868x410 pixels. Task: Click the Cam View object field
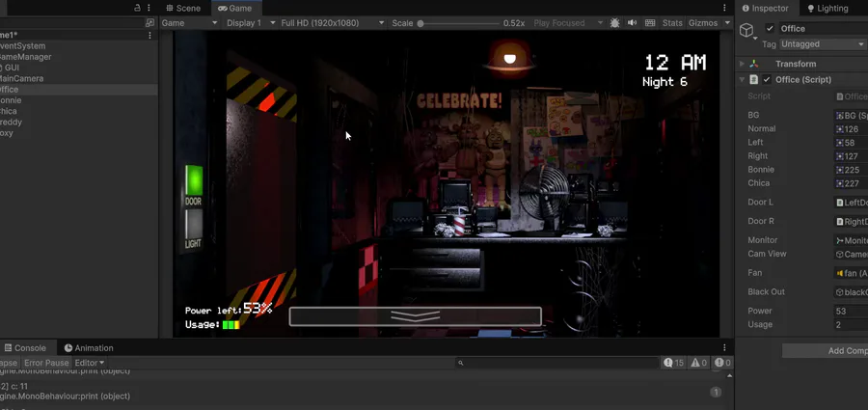pyautogui.click(x=852, y=255)
